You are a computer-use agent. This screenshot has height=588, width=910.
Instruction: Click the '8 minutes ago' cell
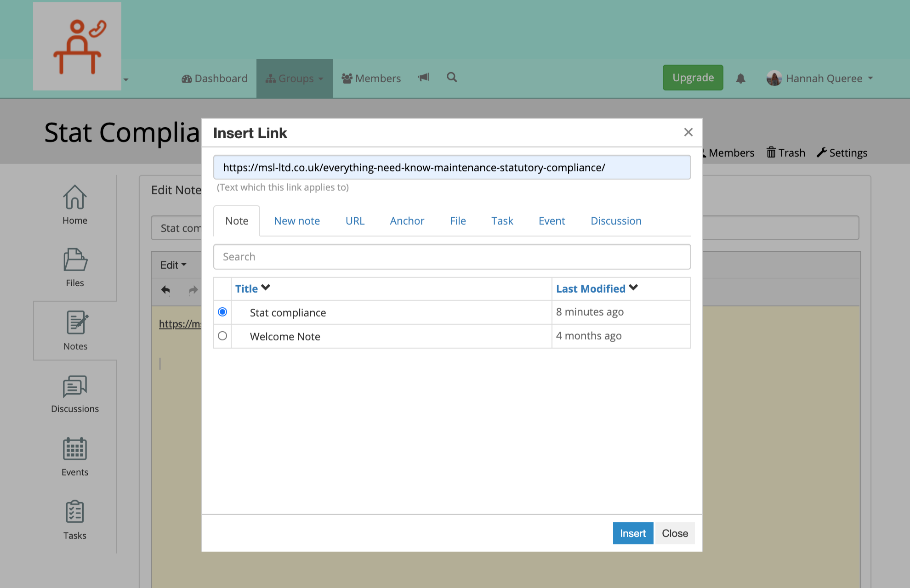pos(621,312)
